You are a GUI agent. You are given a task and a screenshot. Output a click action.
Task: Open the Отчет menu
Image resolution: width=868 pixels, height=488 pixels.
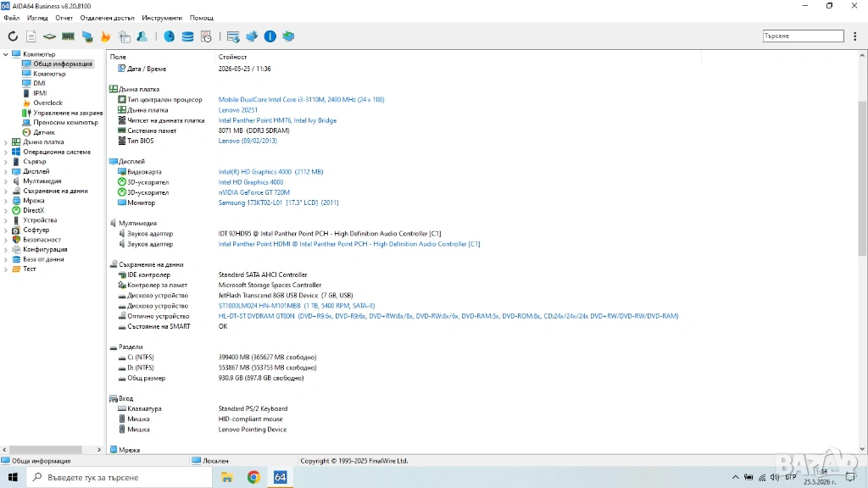point(64,18)
